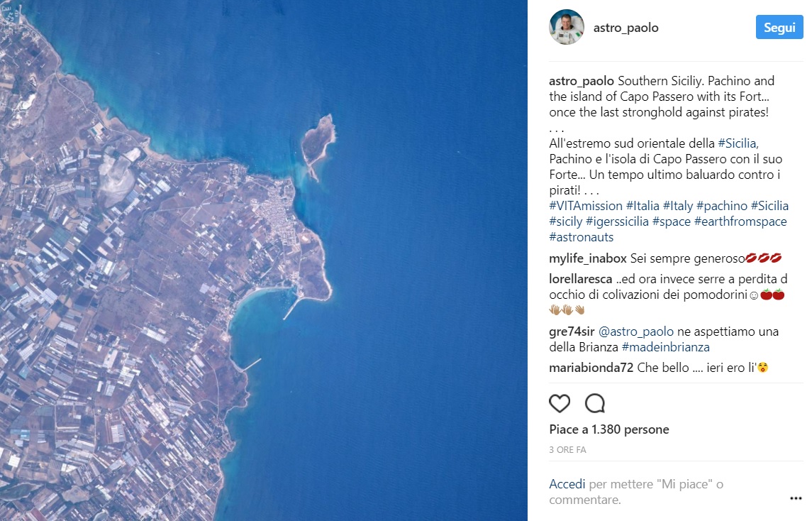
Task: Click the #VITAmission hashtag
Action: point(575,206)
